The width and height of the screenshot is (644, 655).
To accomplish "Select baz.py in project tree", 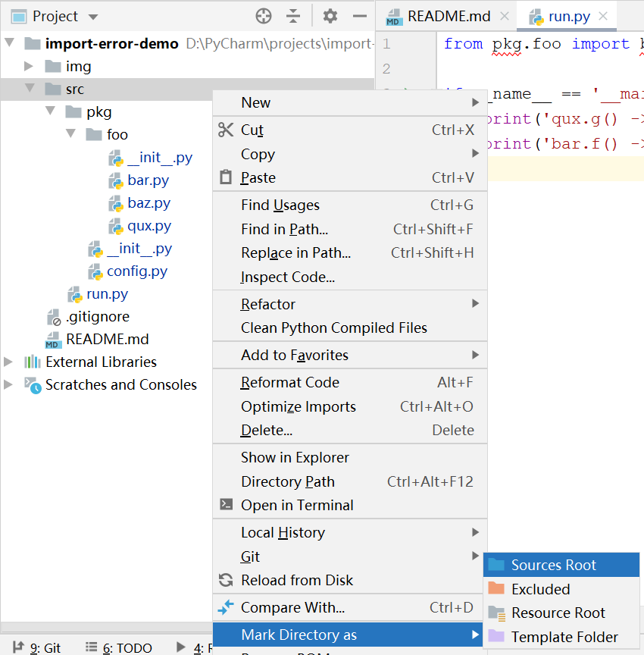I will click(x=149, y=203).
